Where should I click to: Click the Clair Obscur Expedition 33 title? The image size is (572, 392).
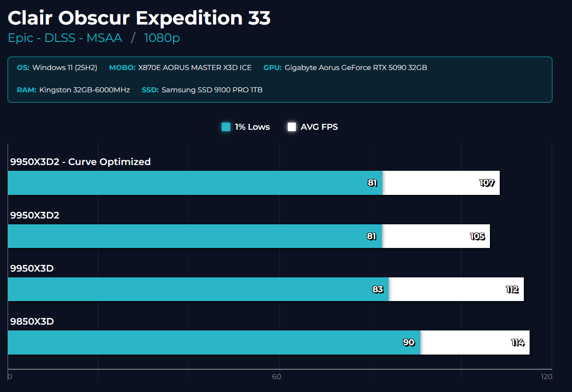pos(139,18)
